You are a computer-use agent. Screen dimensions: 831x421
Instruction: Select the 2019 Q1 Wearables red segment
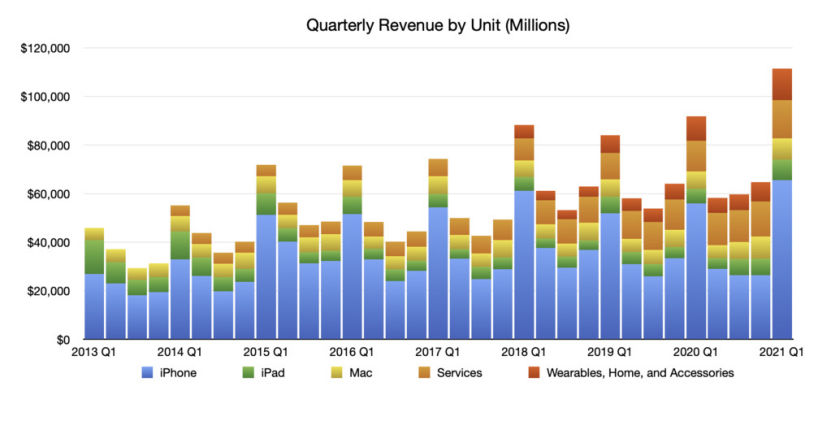click(x=610, y=144)
